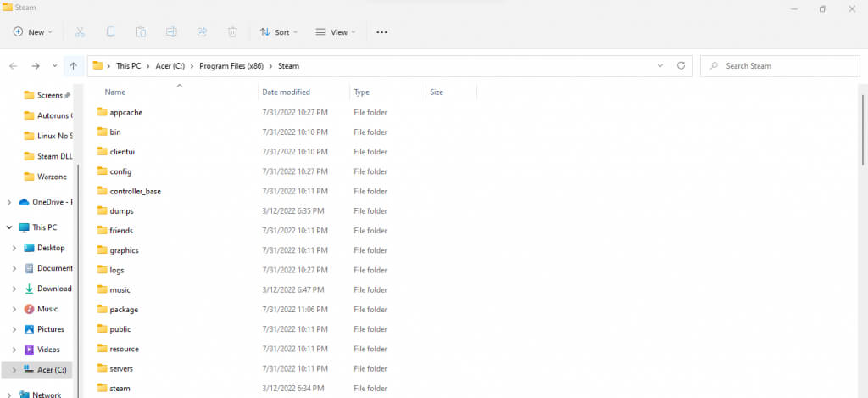The image size is (868, 398).
Task: Open Documents in navigation pane
Action: coord(48,268)
